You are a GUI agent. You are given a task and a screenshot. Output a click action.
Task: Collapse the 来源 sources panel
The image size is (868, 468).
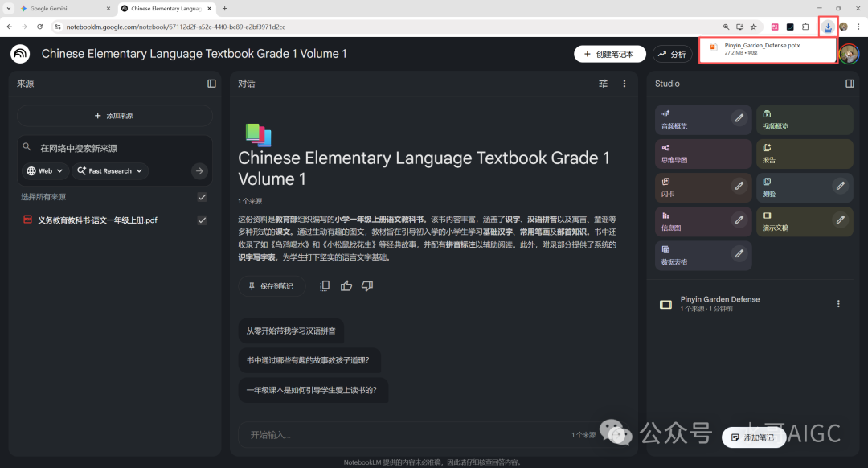[211, 84]
